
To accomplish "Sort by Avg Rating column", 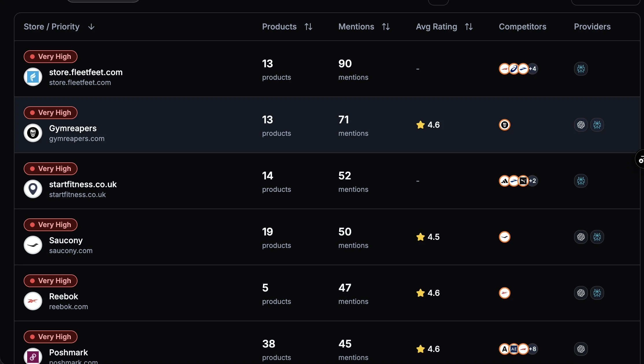I will (469, 27).
